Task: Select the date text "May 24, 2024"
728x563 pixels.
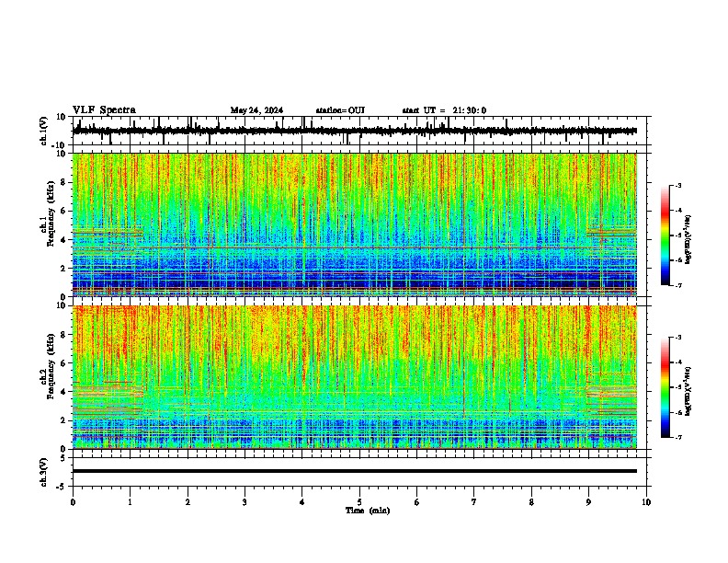Action: [256, 110]
